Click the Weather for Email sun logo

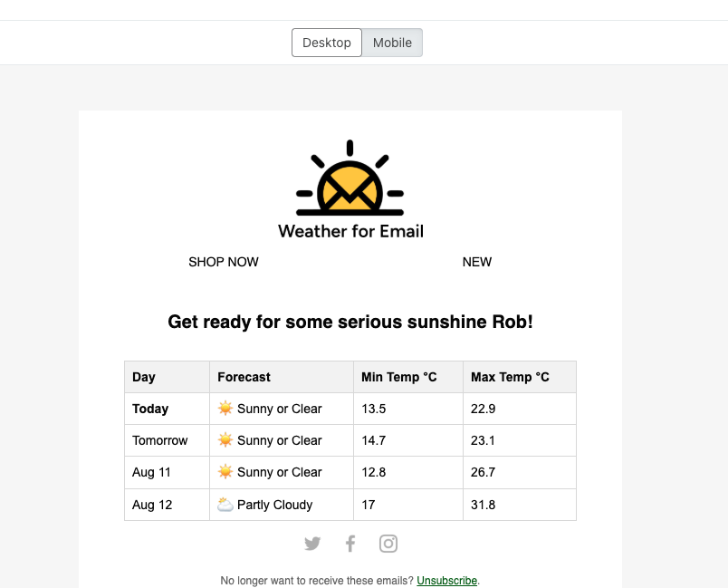(350, 178)
